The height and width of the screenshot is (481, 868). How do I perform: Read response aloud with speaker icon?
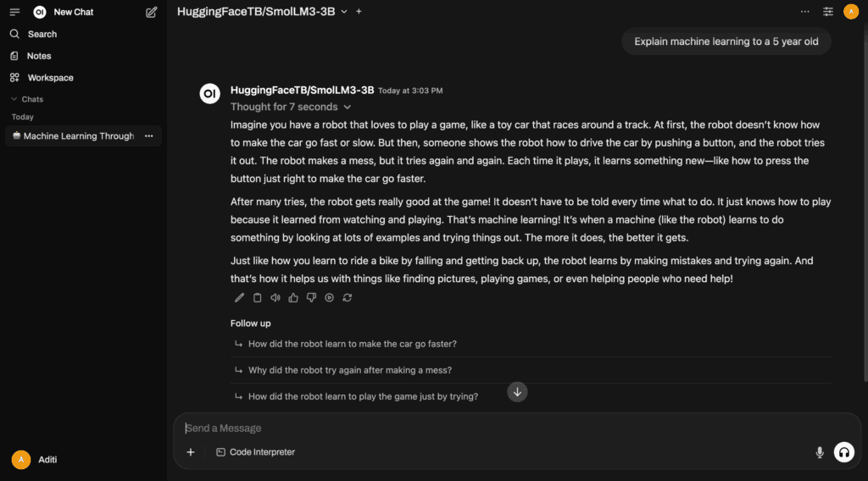(275, 297)
